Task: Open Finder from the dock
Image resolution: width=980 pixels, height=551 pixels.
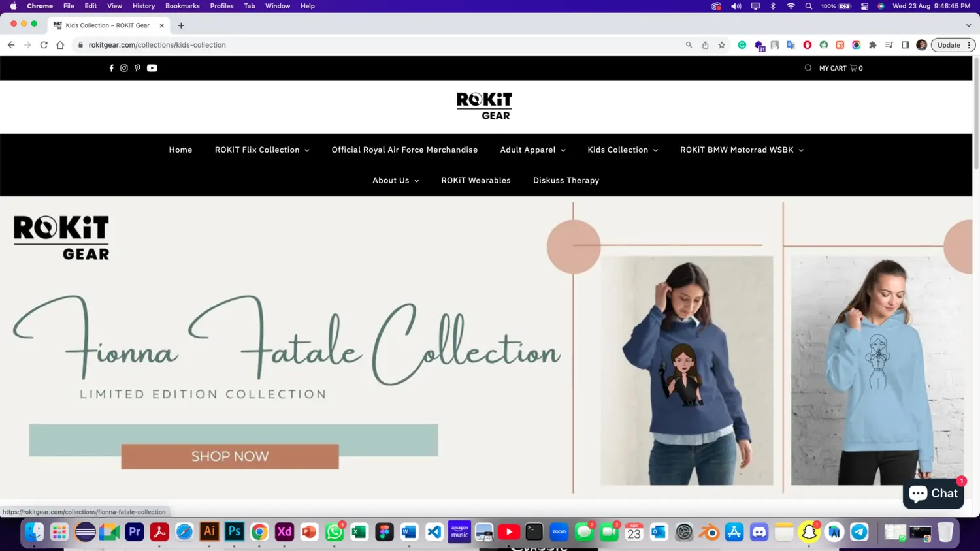Action: pos(34,532)
